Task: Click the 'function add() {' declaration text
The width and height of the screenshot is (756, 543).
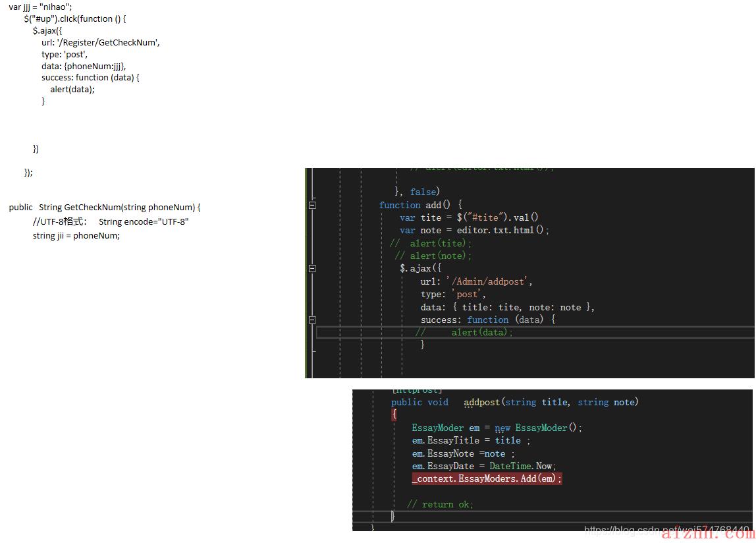Action: [x=421, y=205]
